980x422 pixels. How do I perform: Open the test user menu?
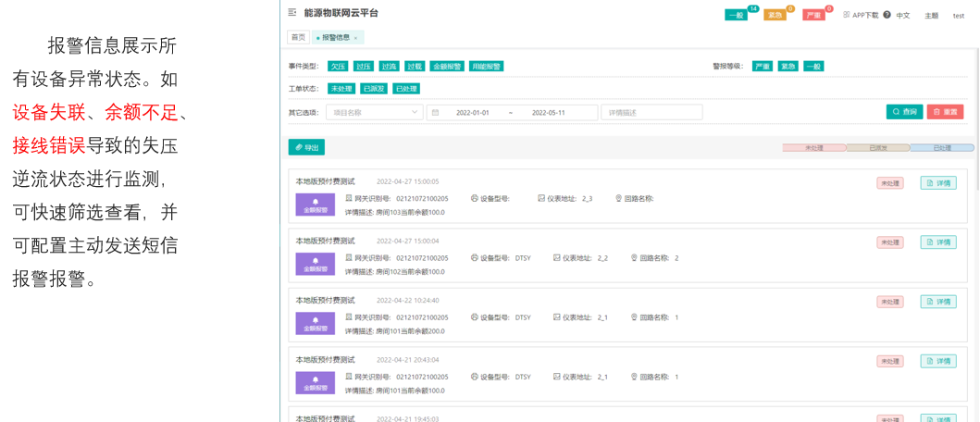tap(958, 16)
